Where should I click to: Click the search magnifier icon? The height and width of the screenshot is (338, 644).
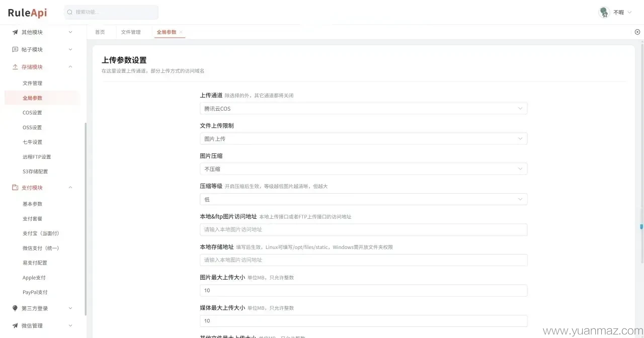click(x=70, y=12)
